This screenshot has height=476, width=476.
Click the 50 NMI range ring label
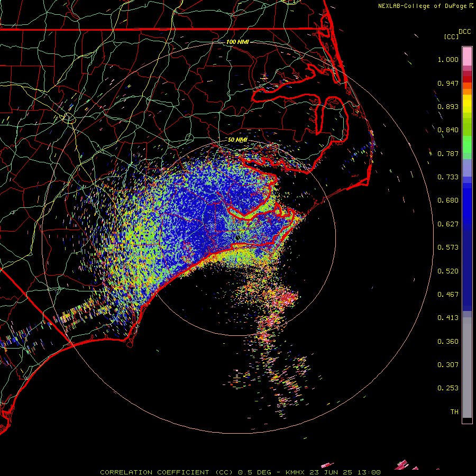(237, 140)
